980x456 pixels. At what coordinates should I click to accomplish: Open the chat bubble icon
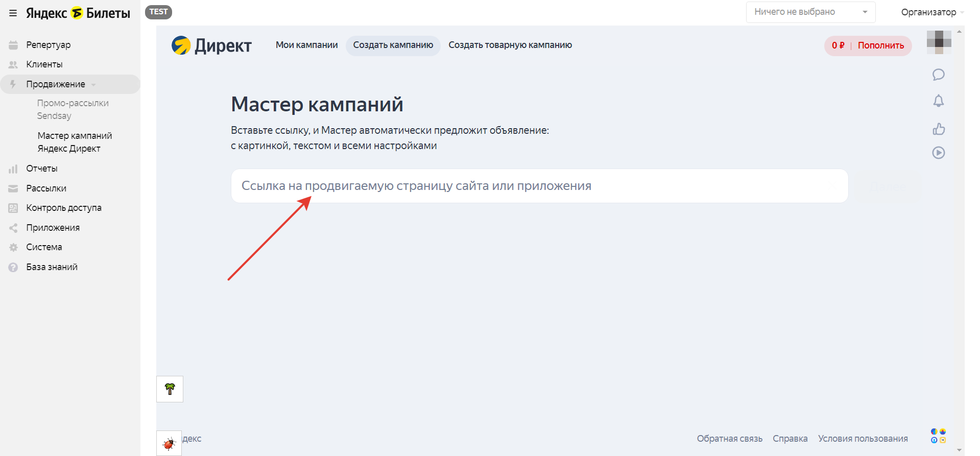[x=939, y=75]
